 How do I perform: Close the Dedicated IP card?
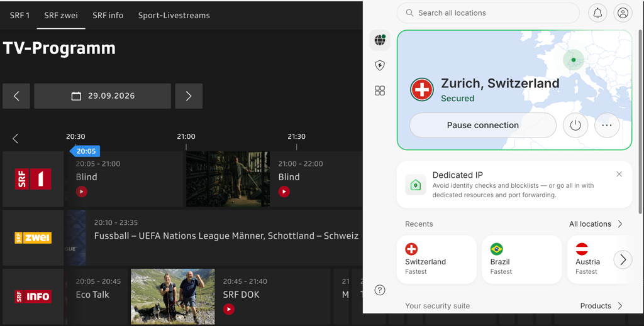pos(619,174)
